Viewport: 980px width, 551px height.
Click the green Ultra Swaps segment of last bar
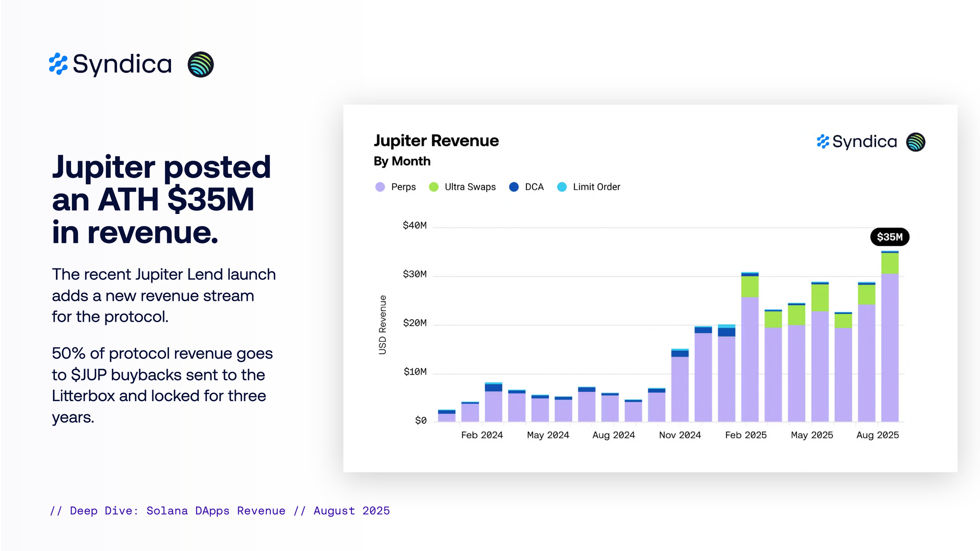[x=889, y=264]
